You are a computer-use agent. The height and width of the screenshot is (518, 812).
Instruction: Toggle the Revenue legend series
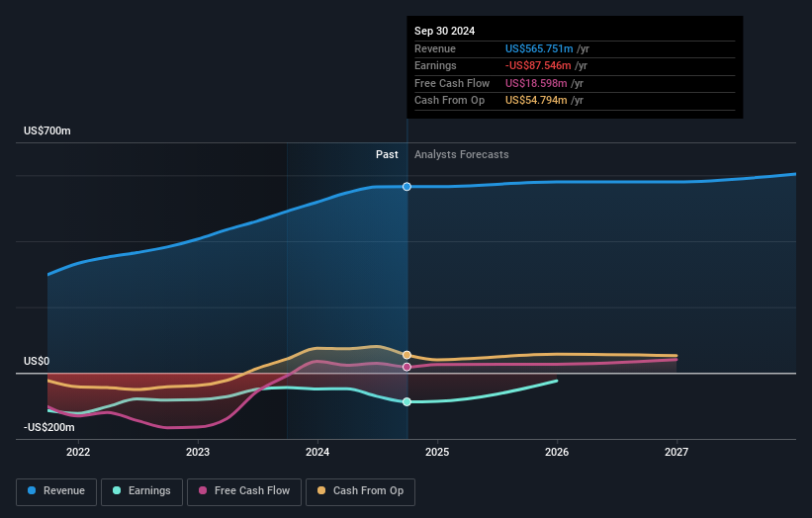(56, 491)
